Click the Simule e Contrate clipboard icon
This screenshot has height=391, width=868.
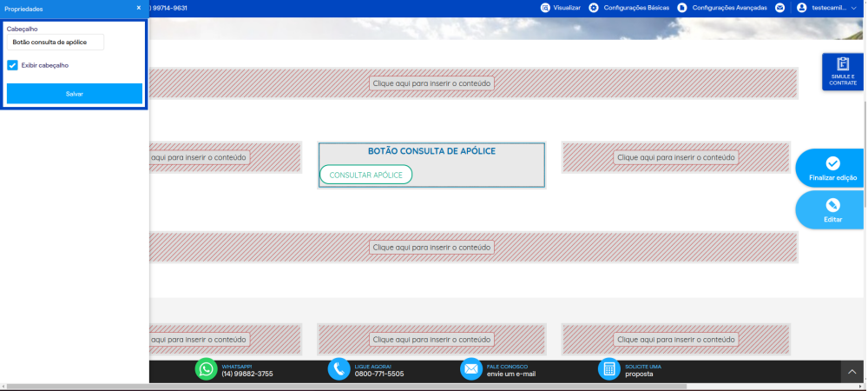click(x=843, y=63)
